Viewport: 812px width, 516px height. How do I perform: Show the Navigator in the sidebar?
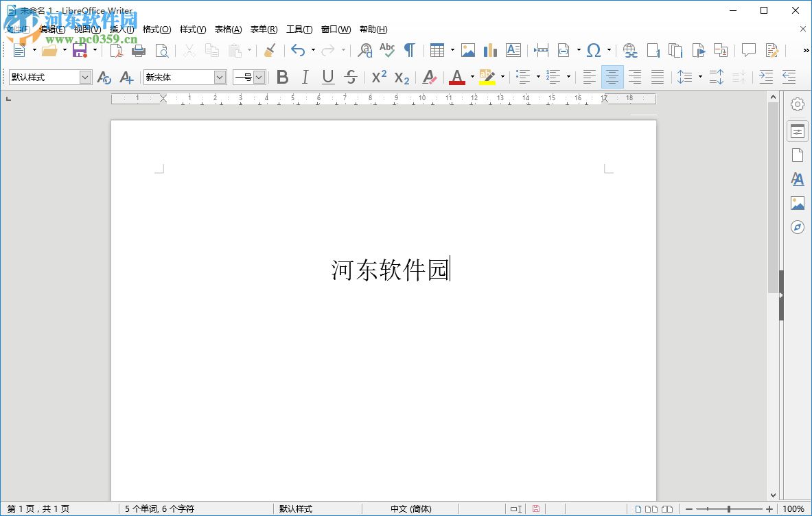click(797, 226)
